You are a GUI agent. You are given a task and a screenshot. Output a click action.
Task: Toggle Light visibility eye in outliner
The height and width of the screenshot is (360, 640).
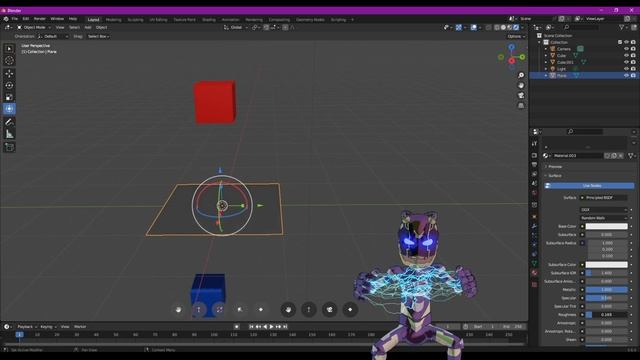coord(626,69)
